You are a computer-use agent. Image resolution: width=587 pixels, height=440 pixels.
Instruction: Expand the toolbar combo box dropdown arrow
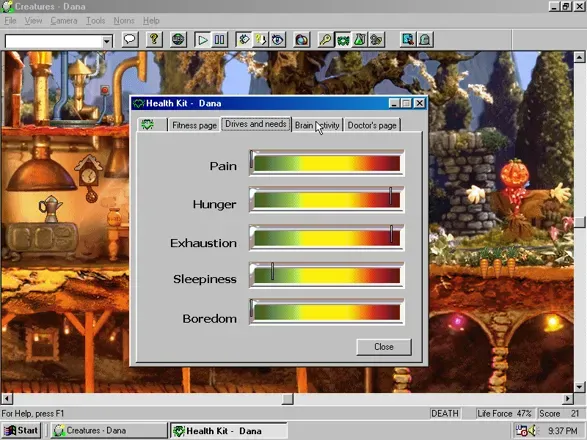(107, 41)
